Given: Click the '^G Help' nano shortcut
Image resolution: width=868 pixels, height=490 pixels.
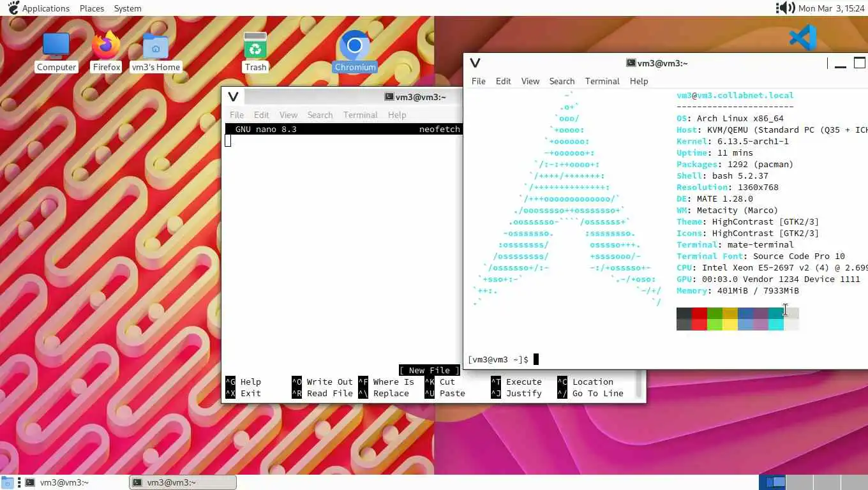Looking at the screenshot, I should pos(243,382).
